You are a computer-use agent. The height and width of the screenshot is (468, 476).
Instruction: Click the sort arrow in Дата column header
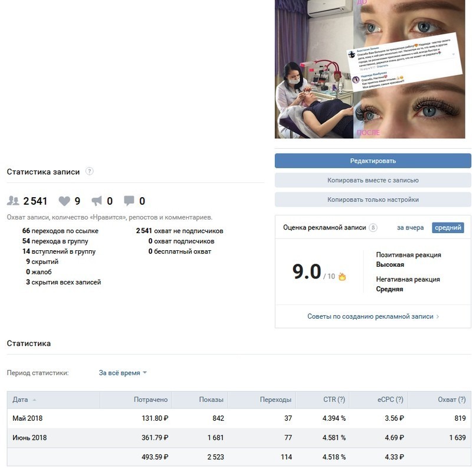[34, 400]
